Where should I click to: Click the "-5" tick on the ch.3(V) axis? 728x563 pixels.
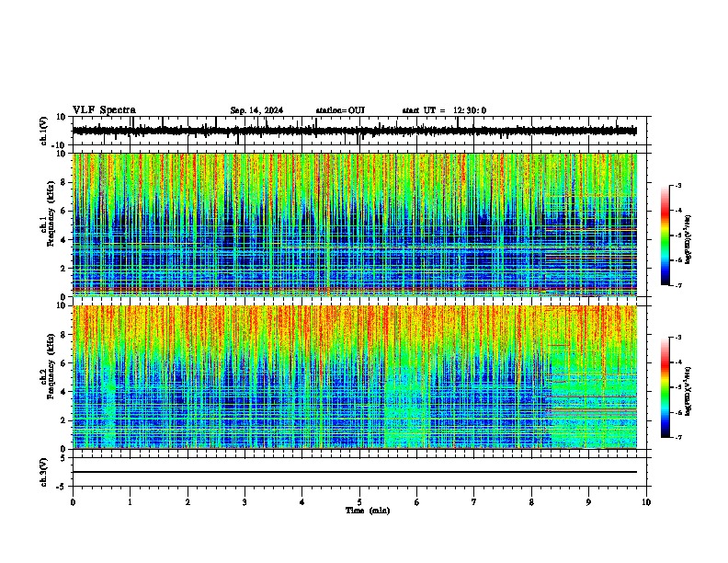pyautogui.click(x=62, y=487)
